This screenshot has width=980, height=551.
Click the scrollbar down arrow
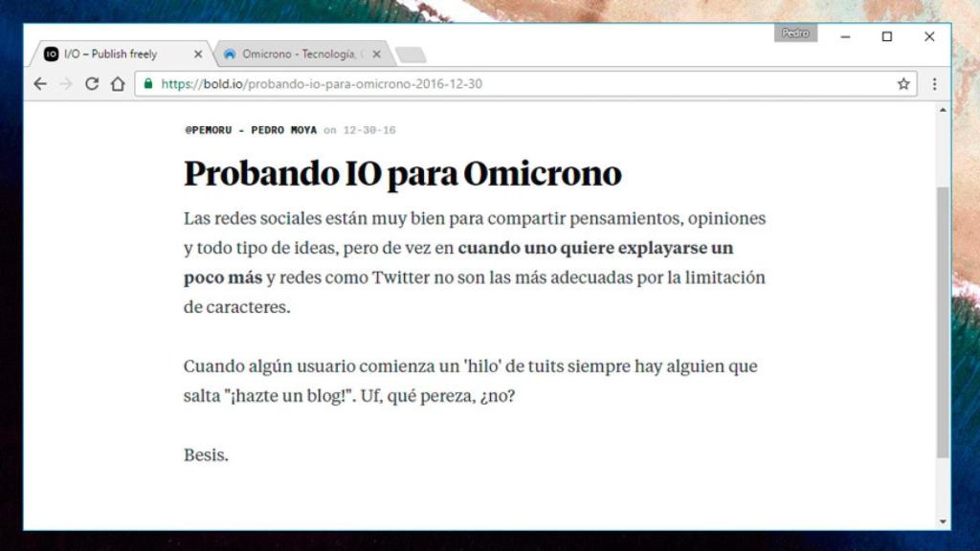click(943, 521)
